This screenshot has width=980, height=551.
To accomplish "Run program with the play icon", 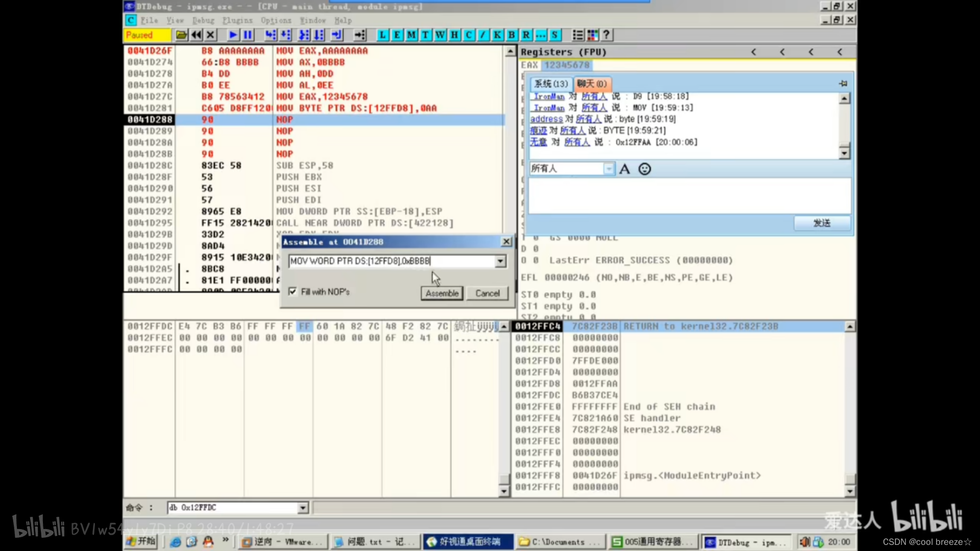I will click(x=233, y=35).
